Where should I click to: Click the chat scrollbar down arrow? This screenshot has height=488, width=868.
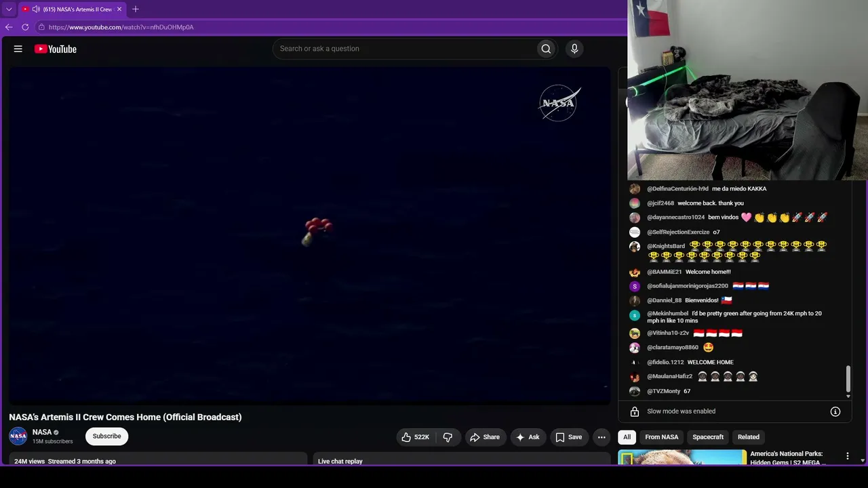pyautogui.click(x=848, y=396)
